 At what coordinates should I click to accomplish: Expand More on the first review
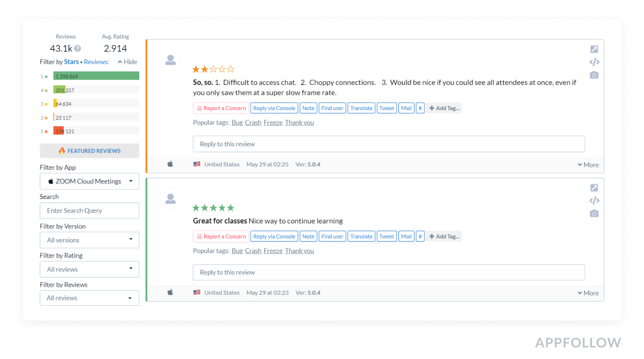click(588, 165)
